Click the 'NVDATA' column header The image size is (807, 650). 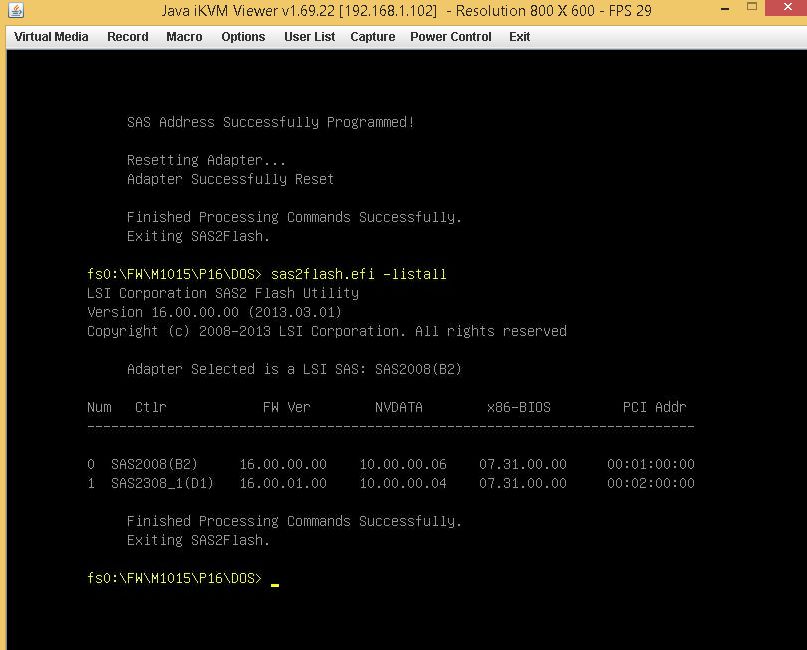tap(399, 407)
